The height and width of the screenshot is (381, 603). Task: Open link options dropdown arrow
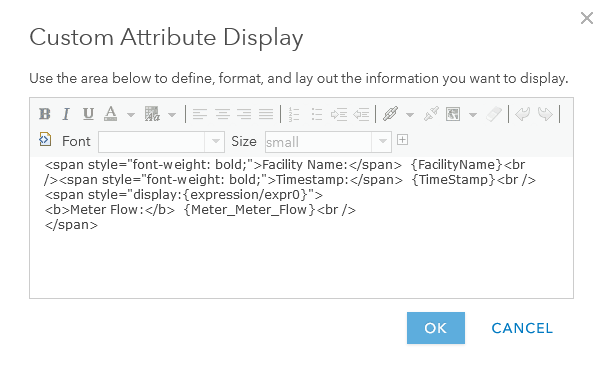click(410, 115)
